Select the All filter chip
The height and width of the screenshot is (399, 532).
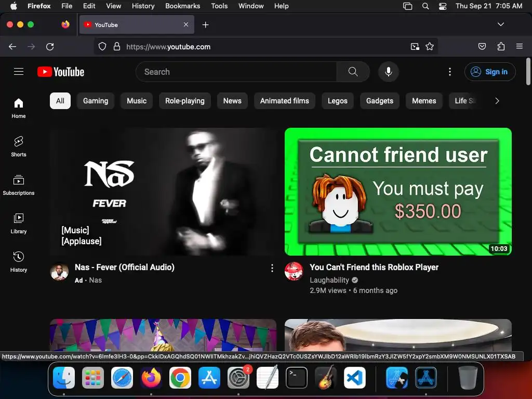pos(60,101)
